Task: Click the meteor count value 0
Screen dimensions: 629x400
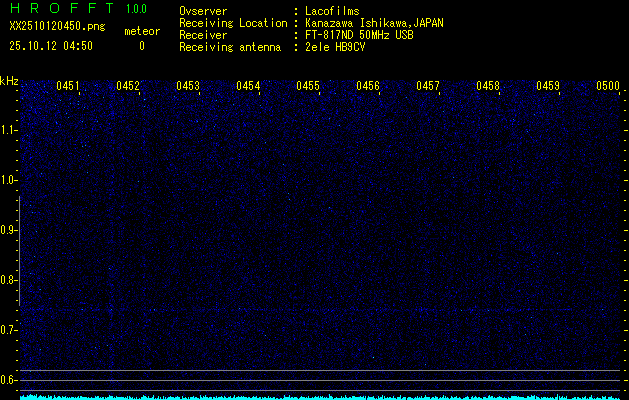Action: (x=141, y=46)
